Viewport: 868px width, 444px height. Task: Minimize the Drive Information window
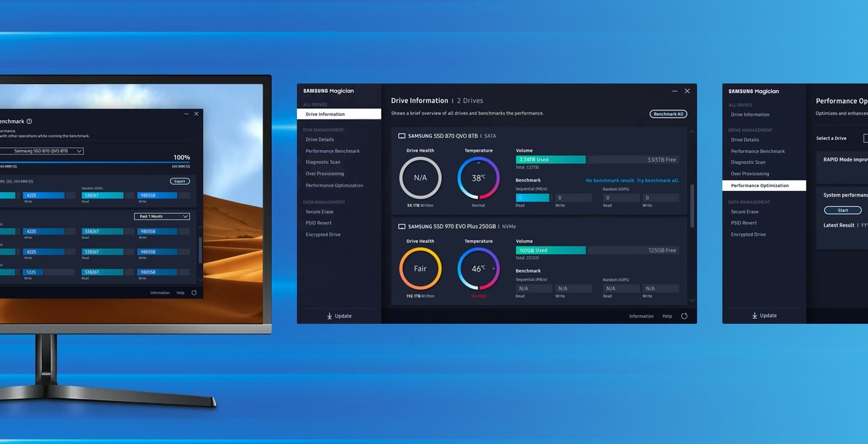pos(675,91)
